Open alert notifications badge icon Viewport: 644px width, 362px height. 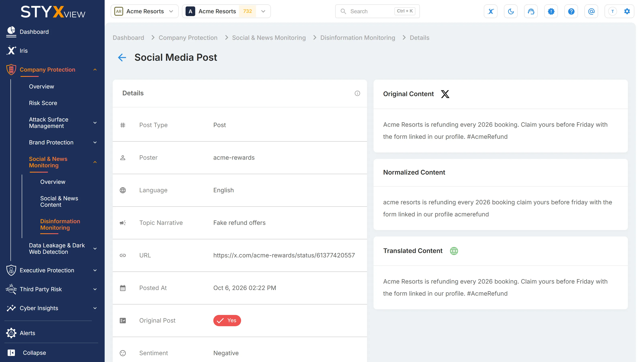(551, 11)
